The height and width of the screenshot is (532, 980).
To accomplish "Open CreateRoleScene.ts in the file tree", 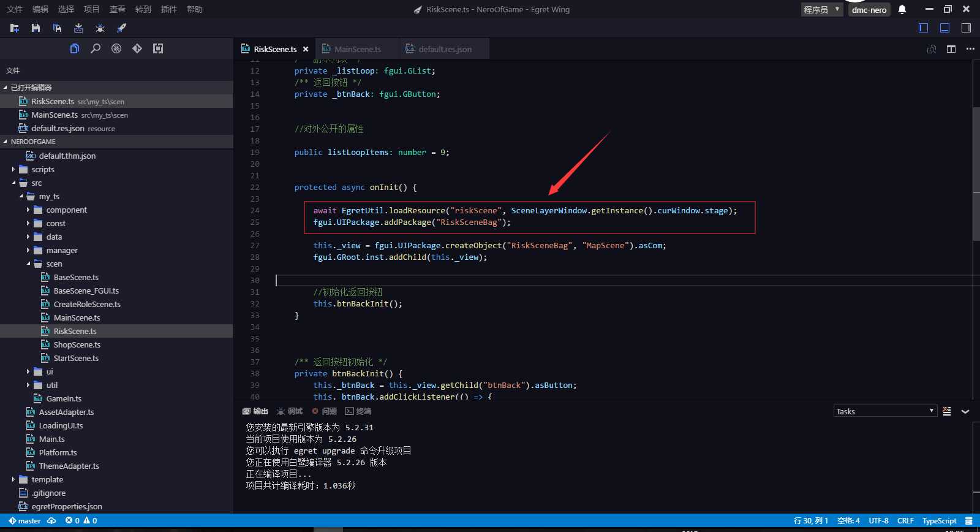I will pos(87,305).
